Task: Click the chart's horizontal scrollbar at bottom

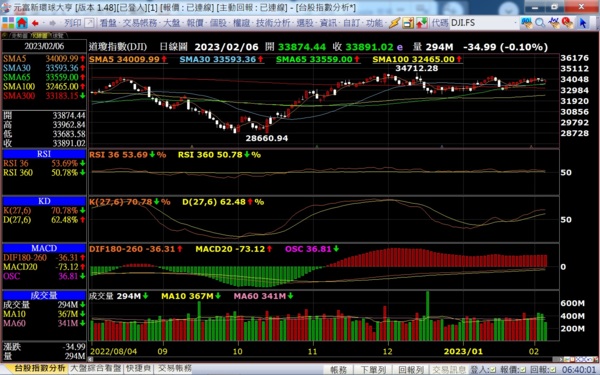Action: pyautogui.click(x=320, y=359)
